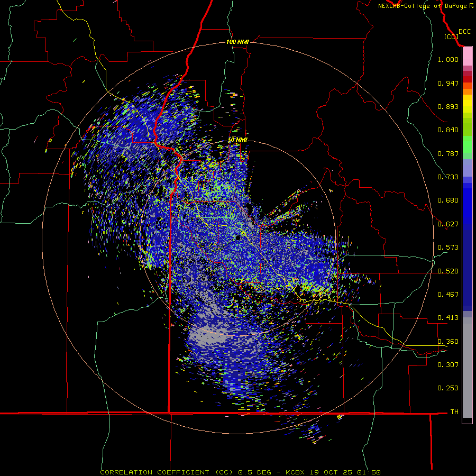Click the 0.787 legend value

[x=448, y=153]
